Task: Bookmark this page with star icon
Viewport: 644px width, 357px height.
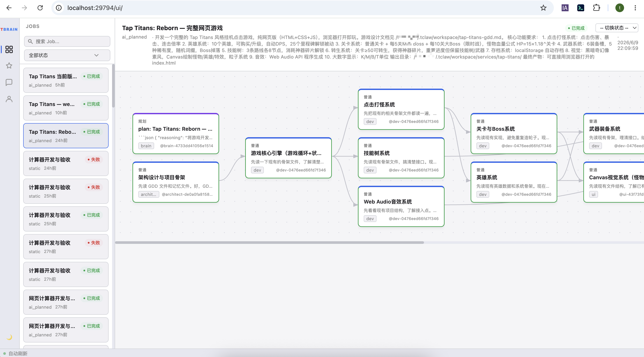Action: [x=543, y=8]
